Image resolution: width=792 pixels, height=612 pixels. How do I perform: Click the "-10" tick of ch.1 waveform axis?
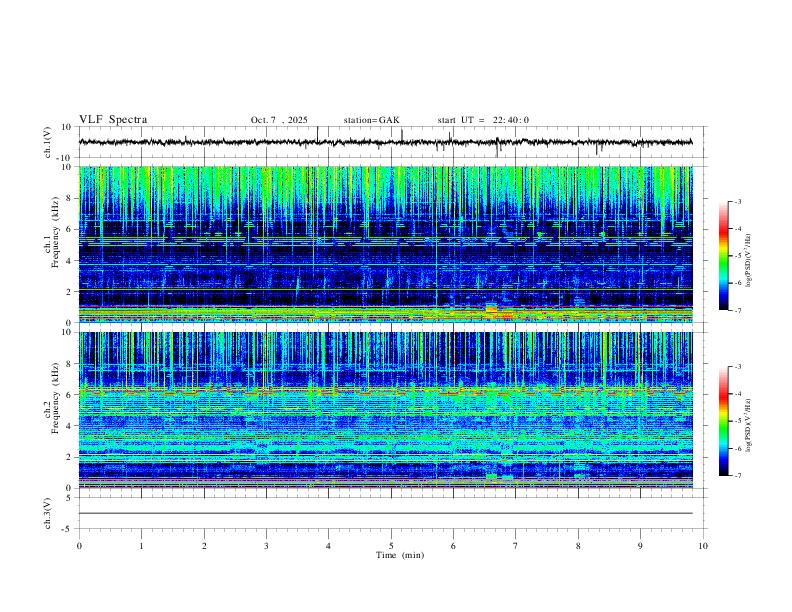tap(65, 158)
